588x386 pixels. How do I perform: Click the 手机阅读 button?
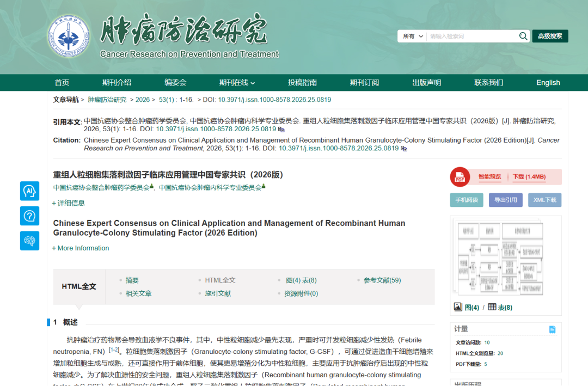point(467,200)
